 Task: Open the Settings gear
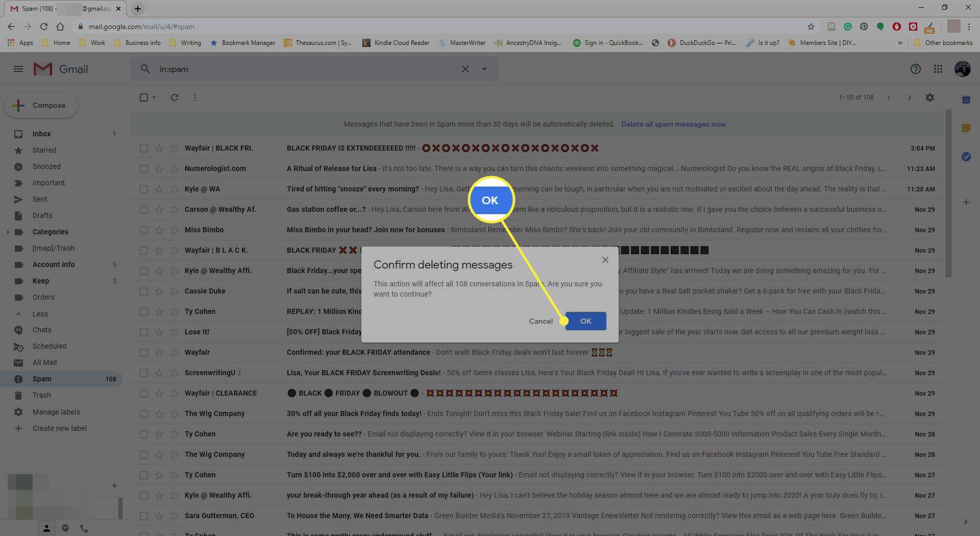click(930, 98)
